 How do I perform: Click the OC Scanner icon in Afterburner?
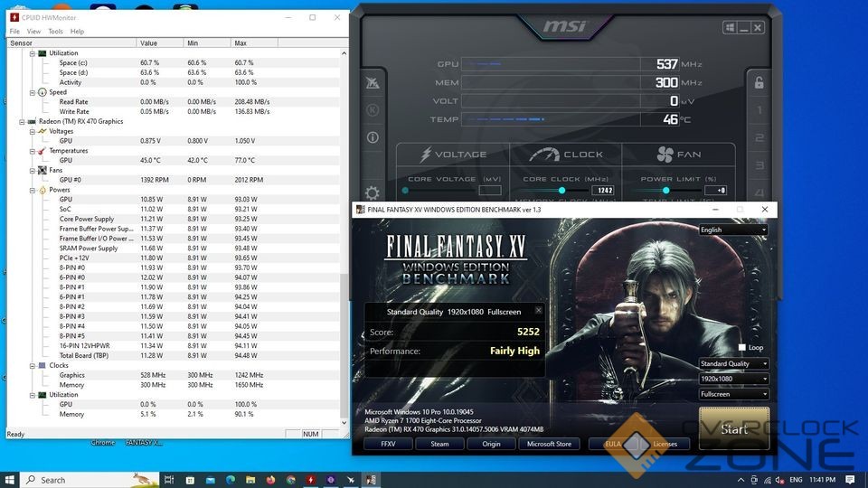coord(373,83)
